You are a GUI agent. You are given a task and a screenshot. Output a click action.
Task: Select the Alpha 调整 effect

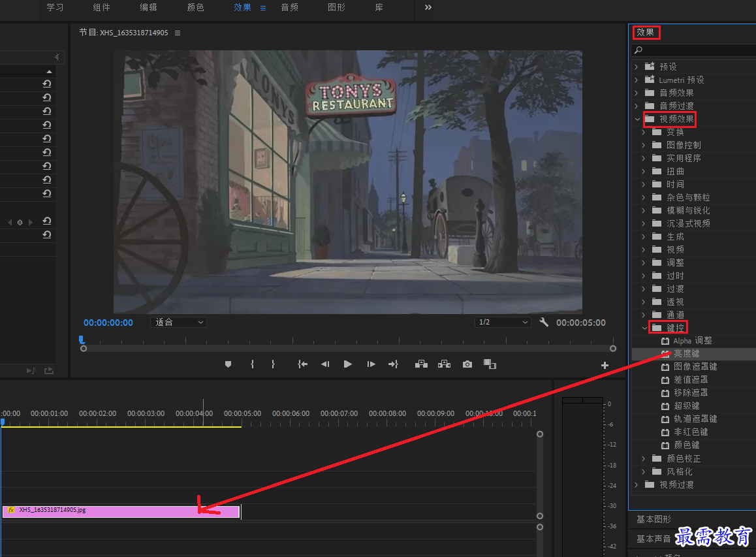pyautogui.click(x=693, y=340)
